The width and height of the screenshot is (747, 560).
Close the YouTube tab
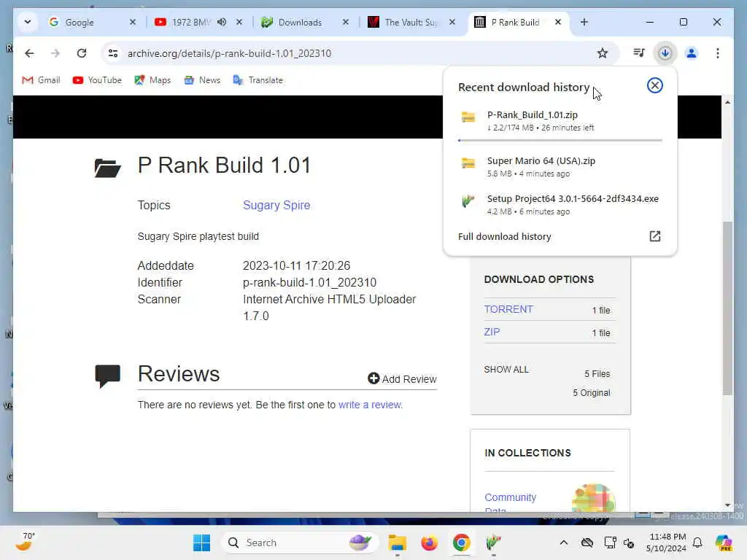(239, 22)
